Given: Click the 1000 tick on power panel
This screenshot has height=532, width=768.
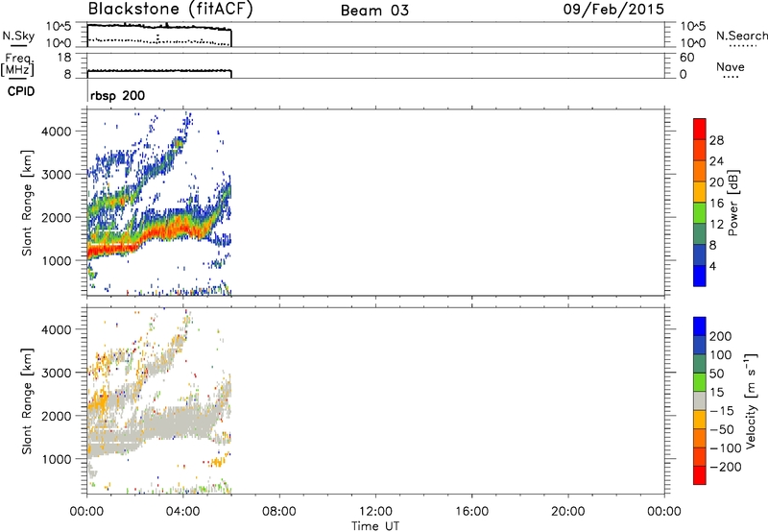Looking at the screenshot, I should (x=57, y=260).
